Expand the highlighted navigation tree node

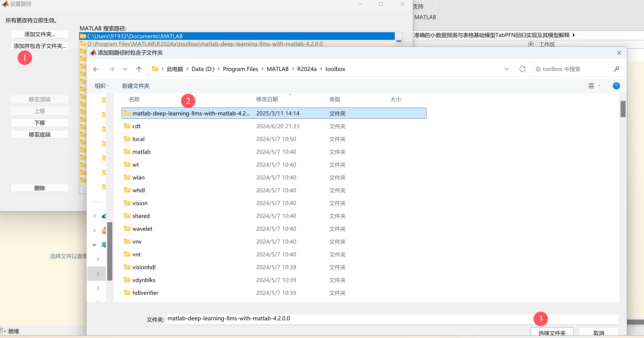pos(98,274)
